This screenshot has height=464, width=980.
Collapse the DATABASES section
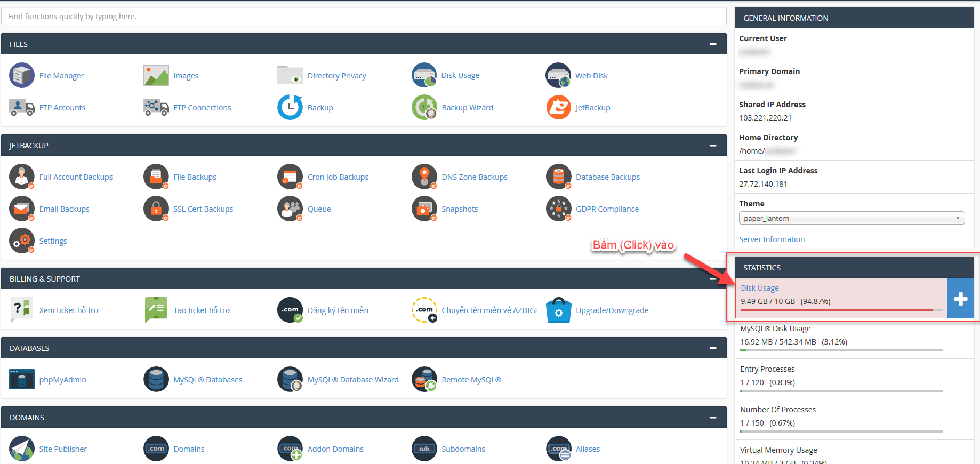click(x=713, y=348)
